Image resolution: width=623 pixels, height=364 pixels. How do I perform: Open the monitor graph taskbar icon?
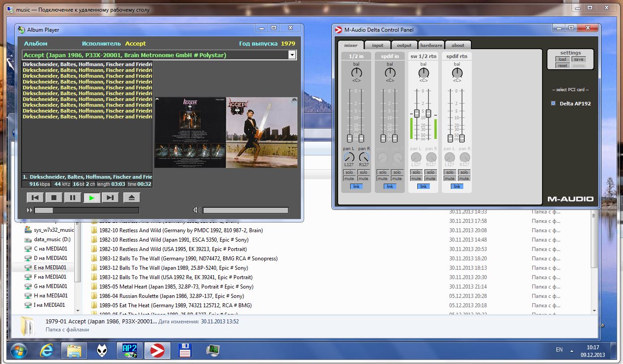pos(212,351)
